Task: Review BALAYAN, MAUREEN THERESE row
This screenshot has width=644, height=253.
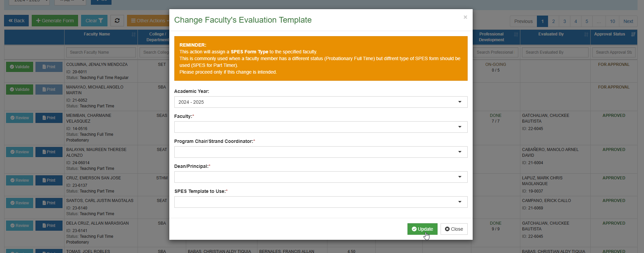Action: point(20,152)
